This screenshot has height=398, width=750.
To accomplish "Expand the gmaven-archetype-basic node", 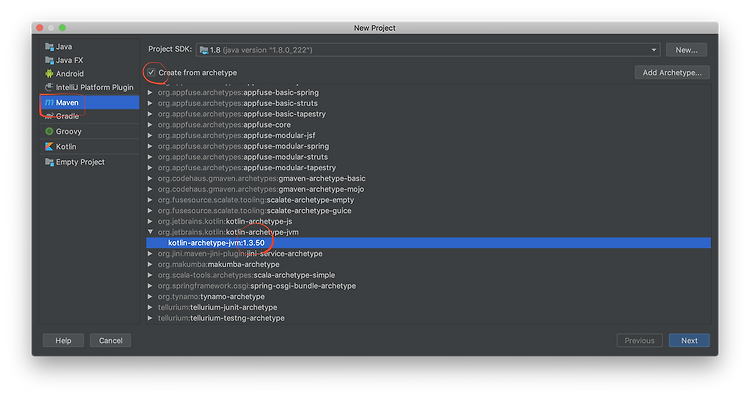I will [x=150, y=178].
